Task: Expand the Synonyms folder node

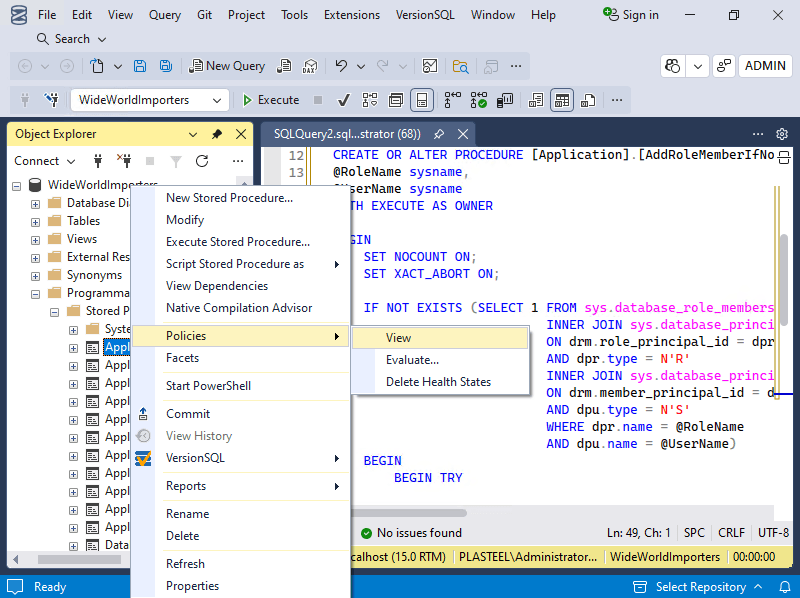Action: pyautogui.click(x=35, y=277)
